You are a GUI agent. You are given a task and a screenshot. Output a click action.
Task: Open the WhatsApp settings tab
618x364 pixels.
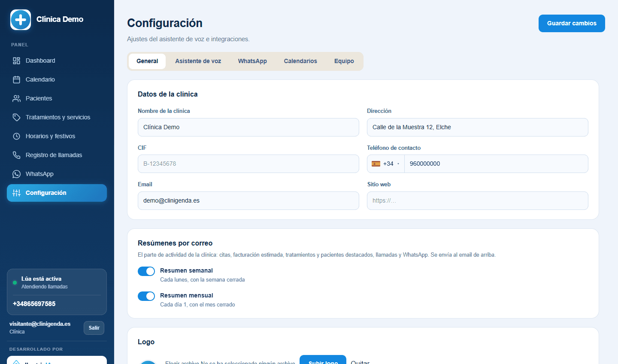point(252,61)
